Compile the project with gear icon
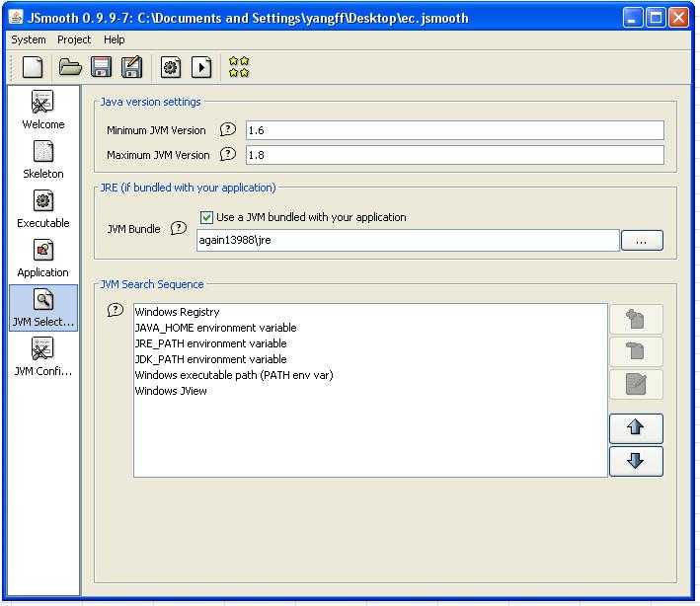This screenshot has width=700, height=606. [x=171, y=67]
